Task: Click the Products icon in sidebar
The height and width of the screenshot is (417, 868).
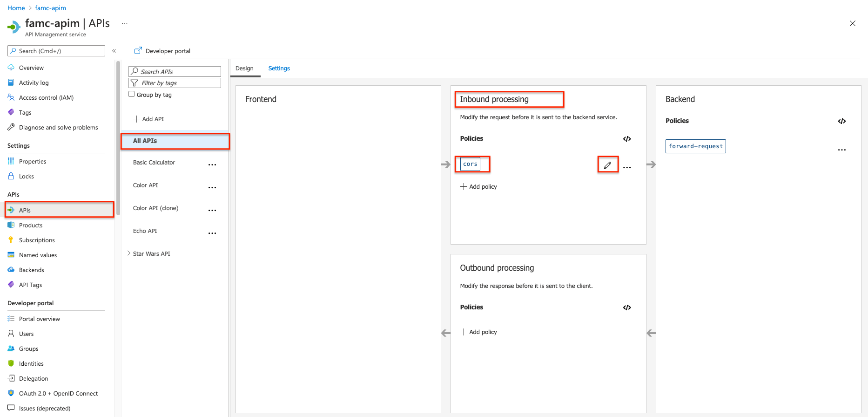Action: click(x=11, y=225)
